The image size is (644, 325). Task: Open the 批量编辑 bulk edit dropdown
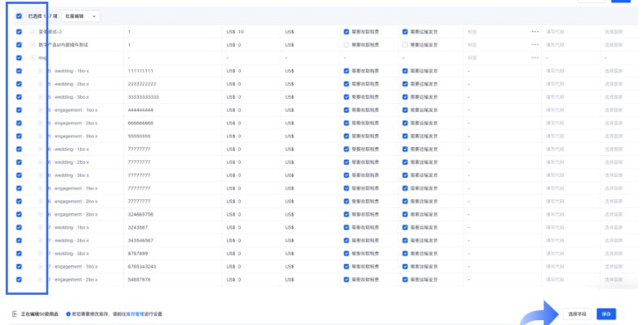tap(81, 16)
